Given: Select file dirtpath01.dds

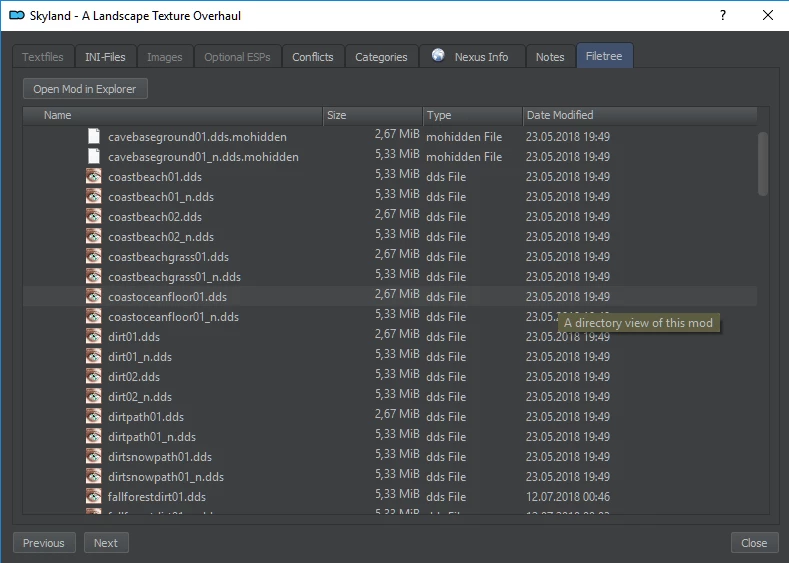Looking at the screenshot, I should pos(146,417).
